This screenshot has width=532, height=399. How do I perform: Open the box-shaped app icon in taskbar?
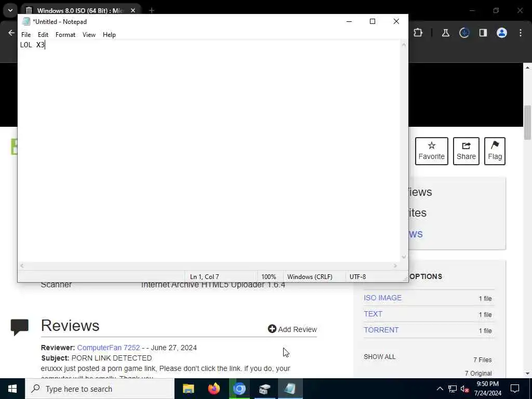pos(264,389)
